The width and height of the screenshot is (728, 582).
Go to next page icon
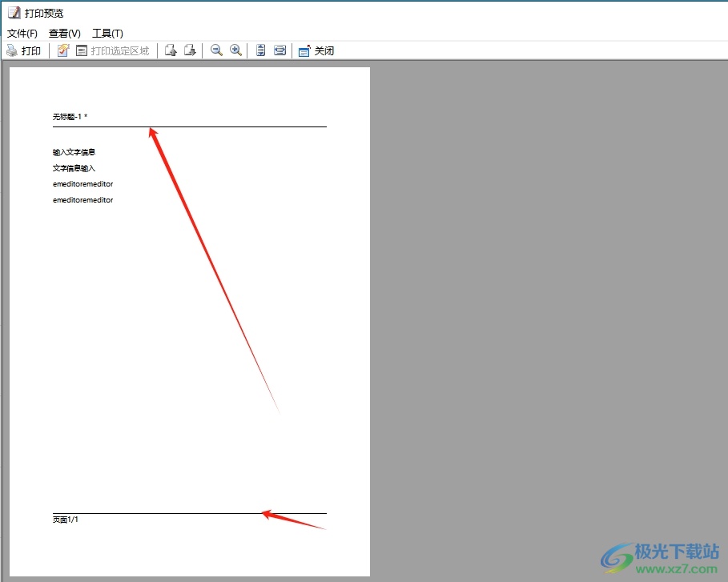point(190,50)
